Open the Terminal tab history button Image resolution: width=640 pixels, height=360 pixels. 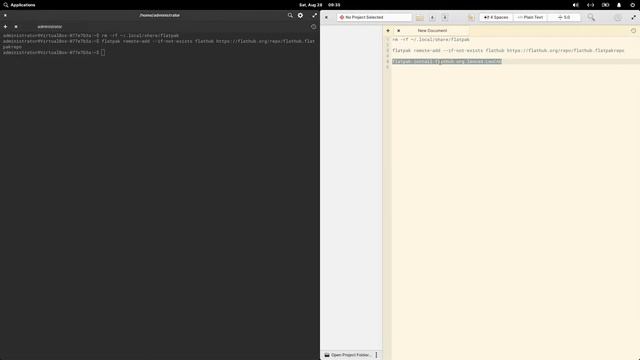313,27
